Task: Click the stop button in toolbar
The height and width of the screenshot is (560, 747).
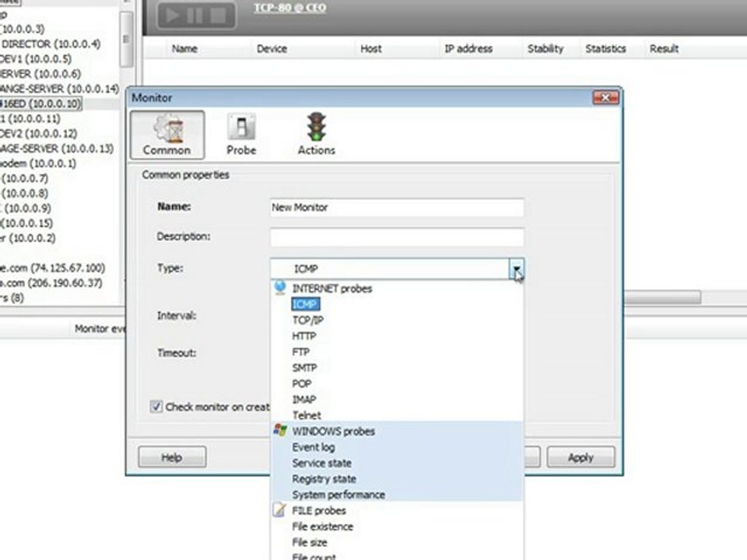Action: point(219,16)
